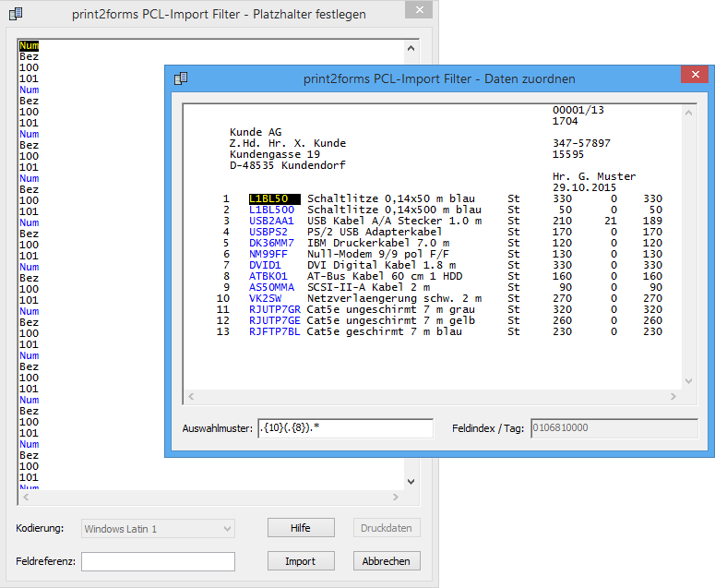The image size is (715, 588).
Task: Click the Feldreferenz input field
Action: click(x=158, y=561)
